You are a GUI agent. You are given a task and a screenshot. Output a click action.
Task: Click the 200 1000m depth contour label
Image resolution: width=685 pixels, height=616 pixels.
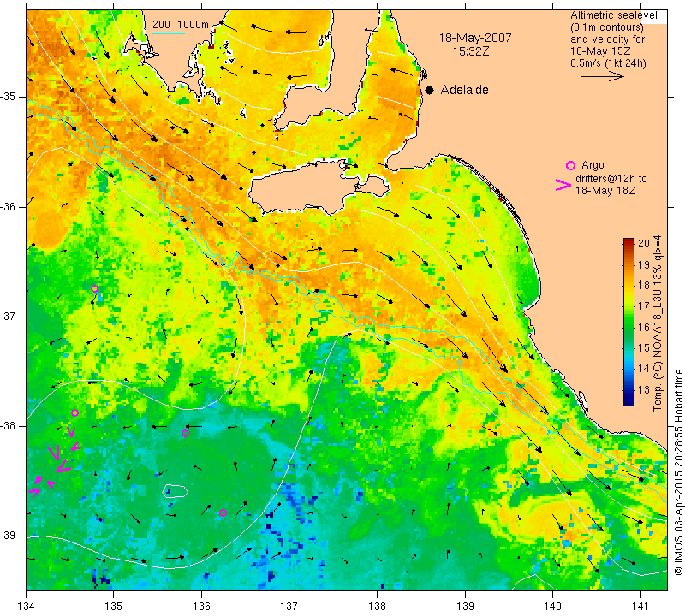point(181,25)
